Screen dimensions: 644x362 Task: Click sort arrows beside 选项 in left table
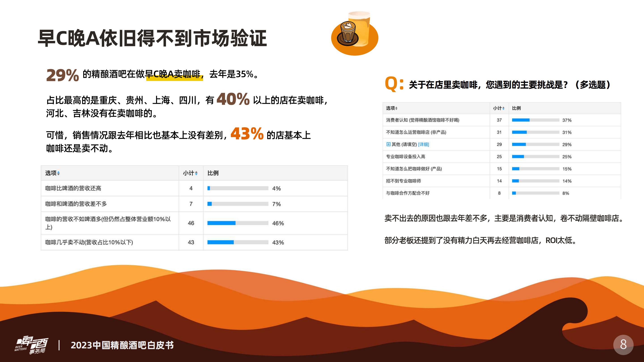59,173
